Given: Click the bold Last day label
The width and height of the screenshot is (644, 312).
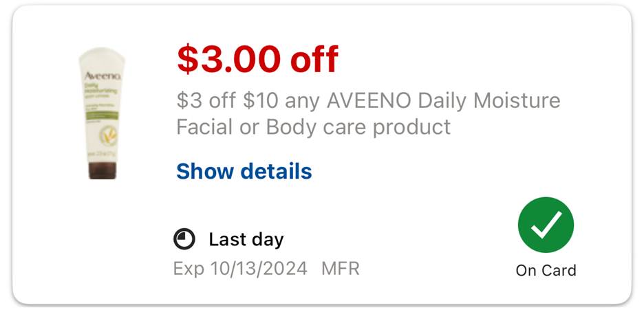Looking at the screenshot, I should [x=246, y=239].
